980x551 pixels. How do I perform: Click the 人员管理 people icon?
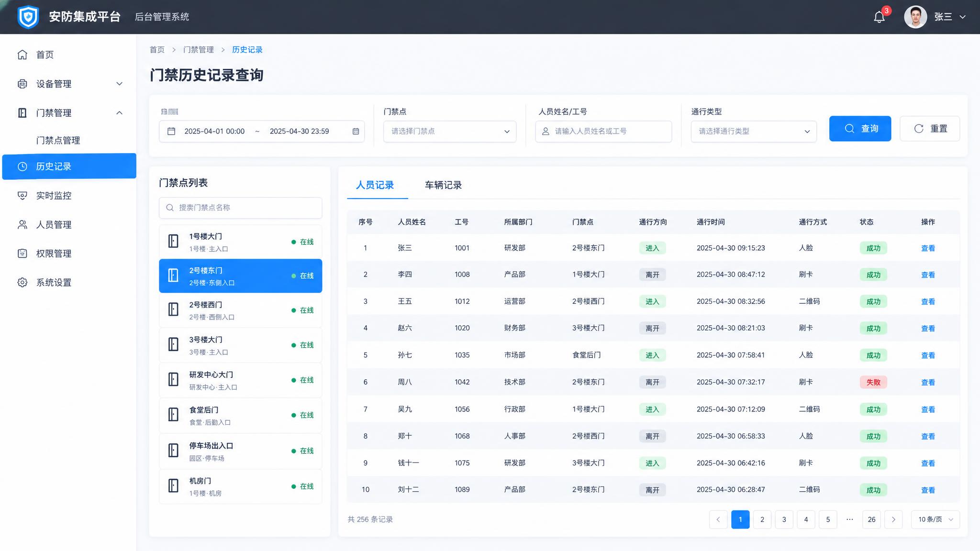click(x=22, y=224)
